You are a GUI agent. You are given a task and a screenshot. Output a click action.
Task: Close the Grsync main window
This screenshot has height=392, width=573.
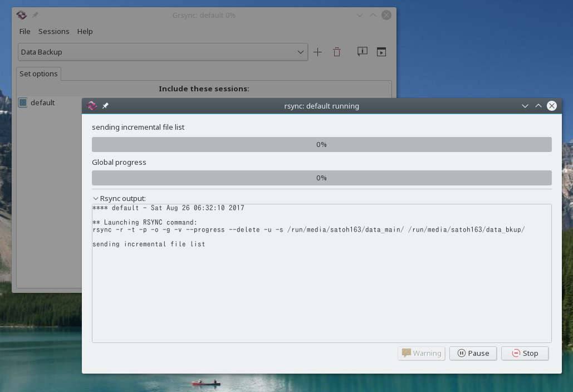[x=386, y=15]
